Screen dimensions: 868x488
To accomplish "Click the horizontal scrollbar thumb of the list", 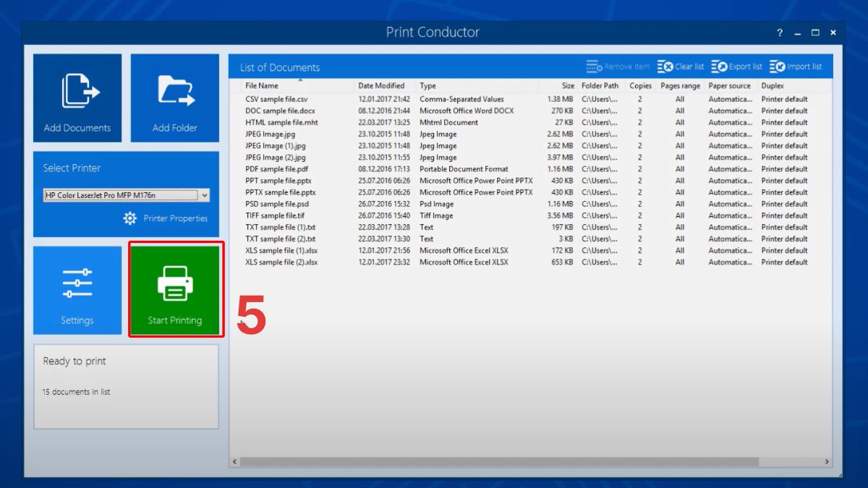I will pos(500,461).
